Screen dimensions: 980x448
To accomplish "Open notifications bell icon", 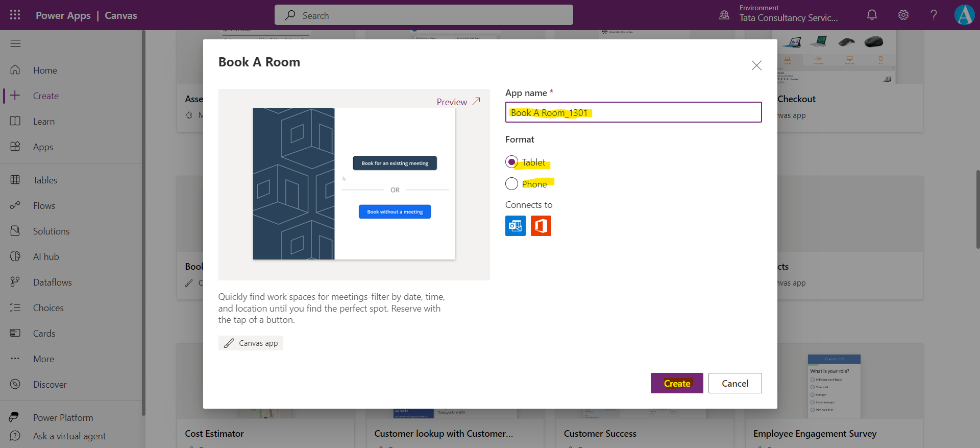I will tap(872, 15).
